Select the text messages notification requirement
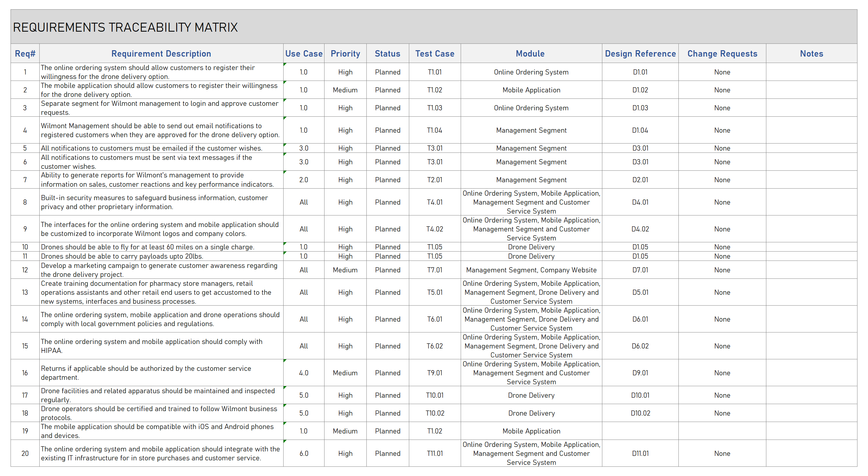 coord(161,162)
